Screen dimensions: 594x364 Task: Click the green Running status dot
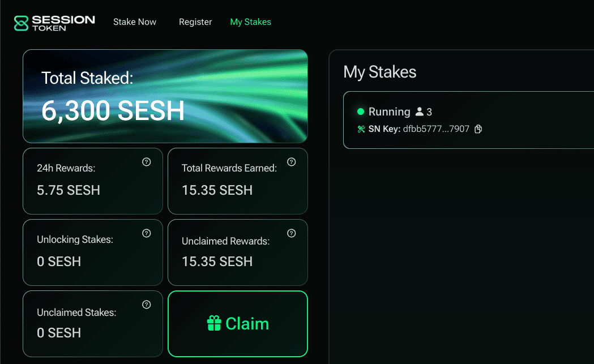coord(361,112)
